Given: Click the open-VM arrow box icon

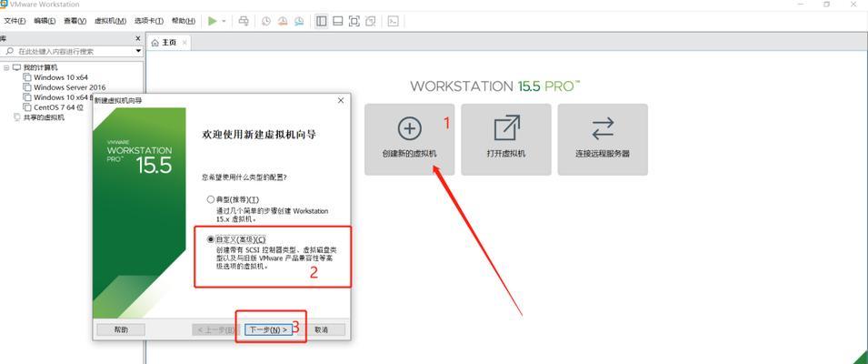Looking at the screenshot, I should coord(506,128).
